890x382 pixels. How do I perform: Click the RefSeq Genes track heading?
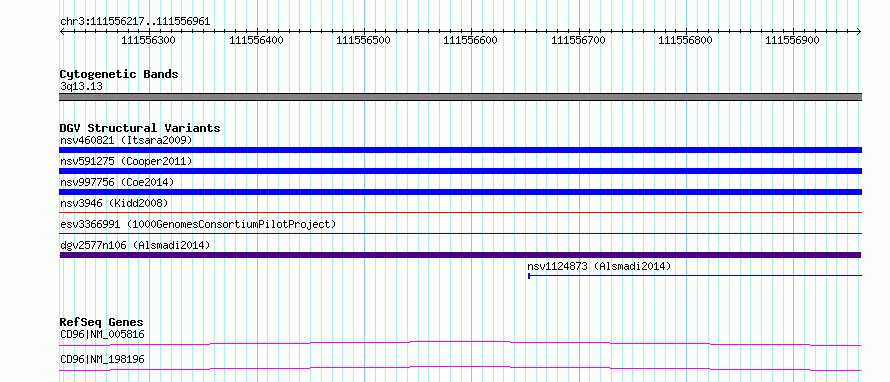tap(101, 322)
